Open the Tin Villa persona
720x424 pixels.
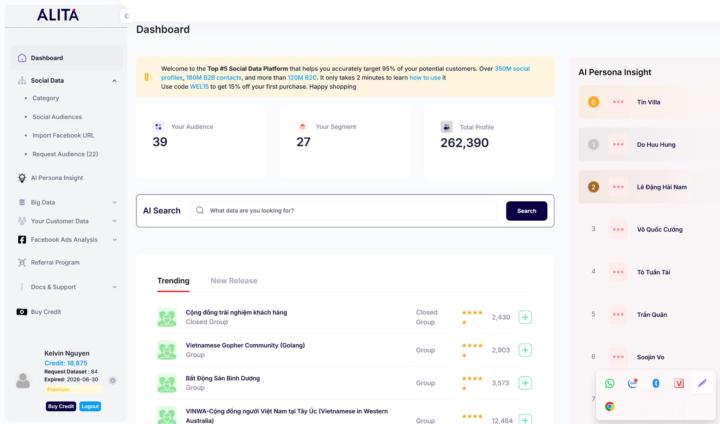point(648,102)
